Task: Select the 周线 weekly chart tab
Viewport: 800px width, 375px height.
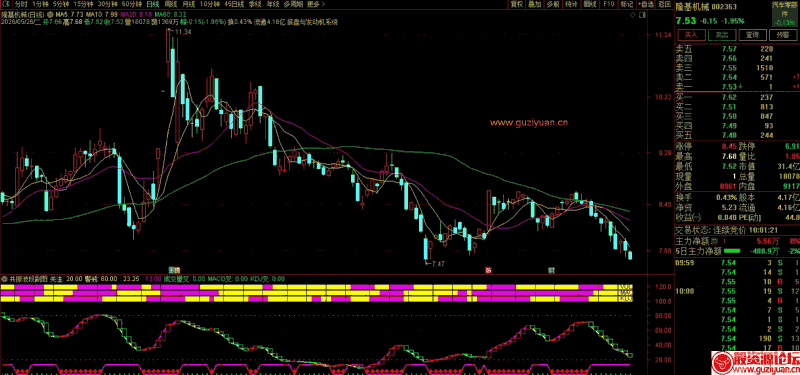Action: tap(170, 4)
